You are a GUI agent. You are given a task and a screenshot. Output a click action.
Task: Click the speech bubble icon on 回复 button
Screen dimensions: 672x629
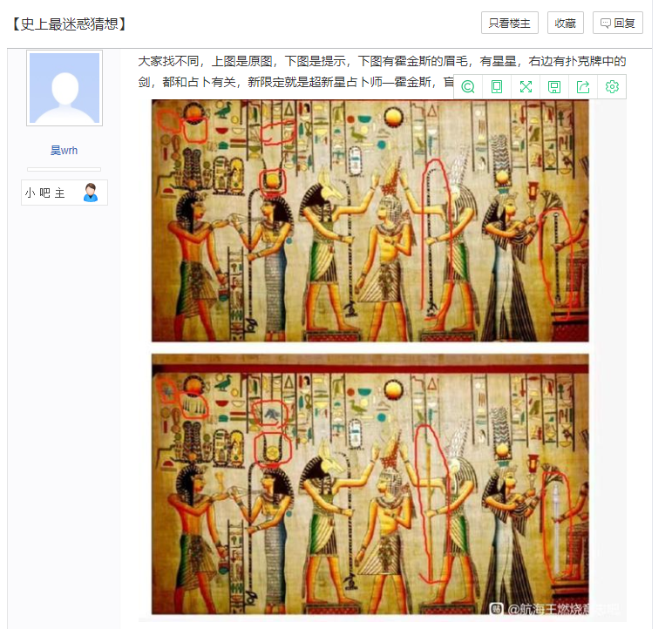point(606,24)
